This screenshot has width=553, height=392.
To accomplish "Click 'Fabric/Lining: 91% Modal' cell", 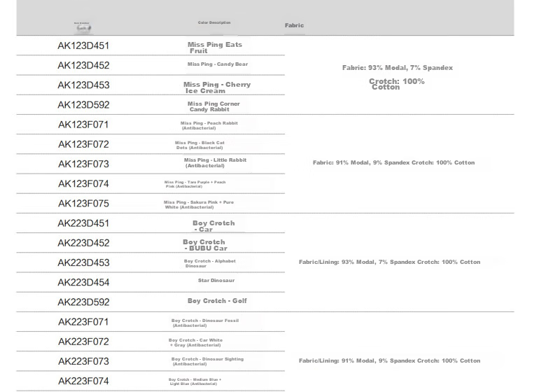I will tap(389, 361).
